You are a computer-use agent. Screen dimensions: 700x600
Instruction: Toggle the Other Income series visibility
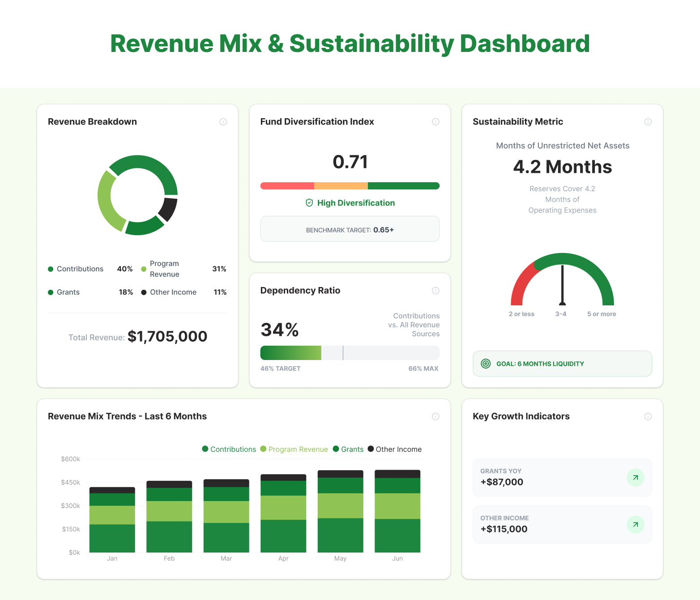[x=394, y=449]
